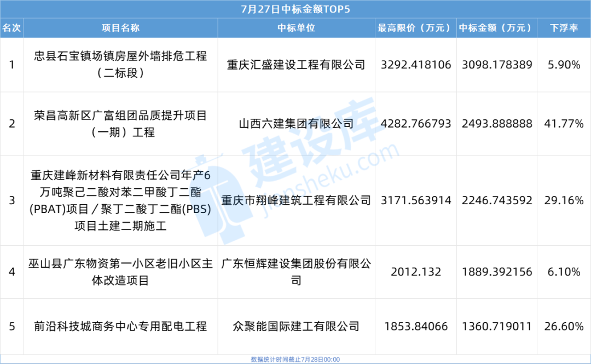Select price limit 3292.418106
Screen dimensions: 591x364
click(416, 65)
